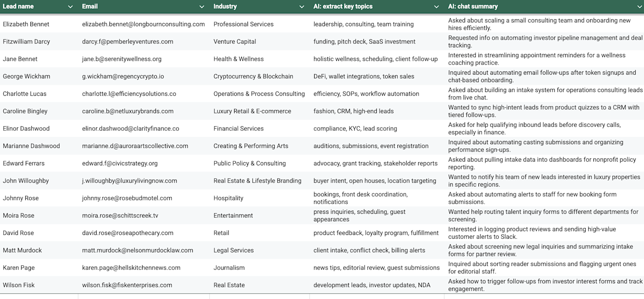Viewport: 644px width, 299px height.
Task: Select email g.wickham@regencycrypto.io
Action: pyautogui.click(x=123, y=76)
